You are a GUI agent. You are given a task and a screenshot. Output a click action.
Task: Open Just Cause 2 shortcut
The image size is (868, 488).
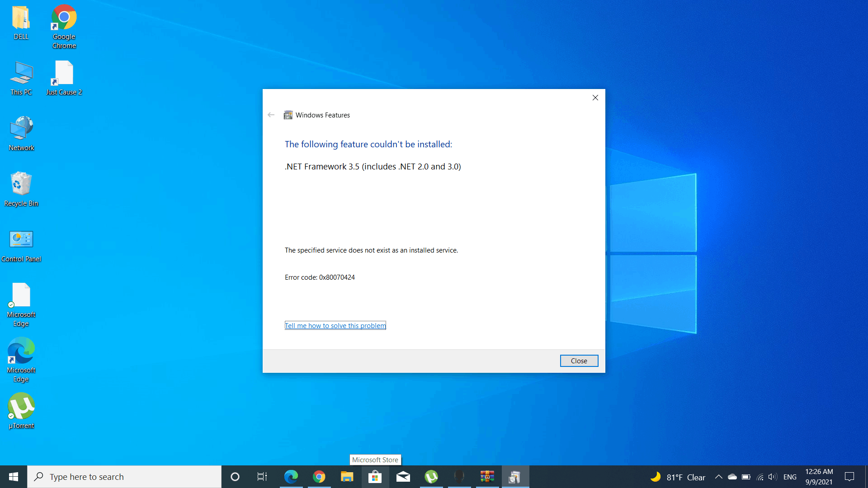pyautogui.click(x=64, y=78)
